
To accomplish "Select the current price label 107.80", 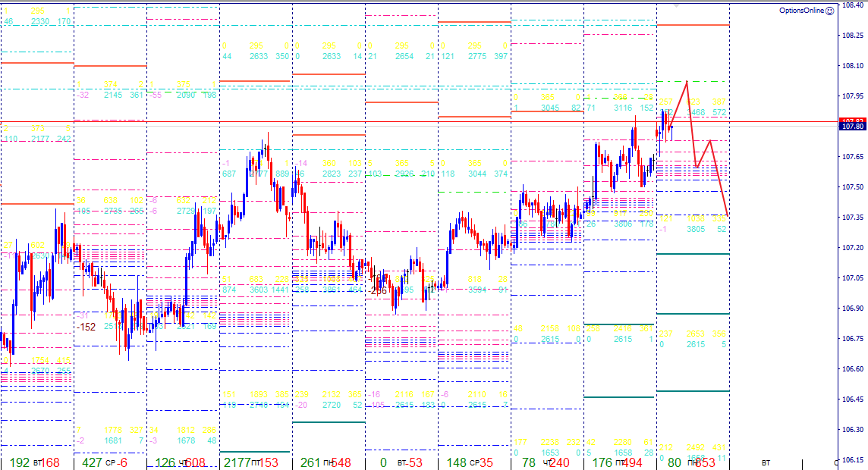I will (853, 127).
